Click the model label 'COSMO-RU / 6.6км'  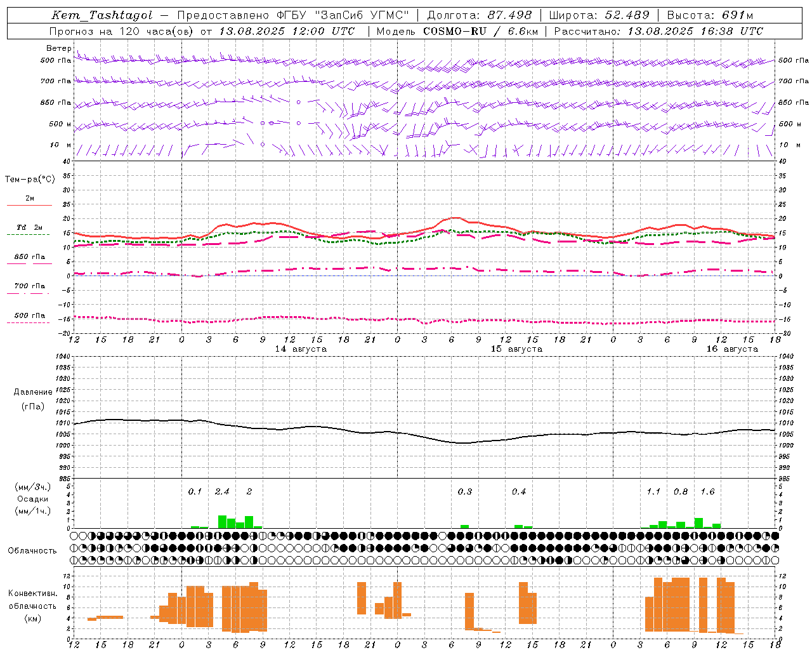click(x=481, y=31)
